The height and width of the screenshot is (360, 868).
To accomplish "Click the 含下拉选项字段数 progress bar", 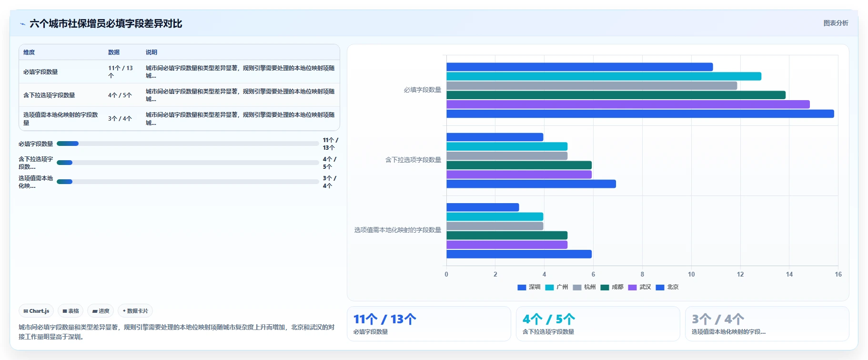I will (188, 163).
